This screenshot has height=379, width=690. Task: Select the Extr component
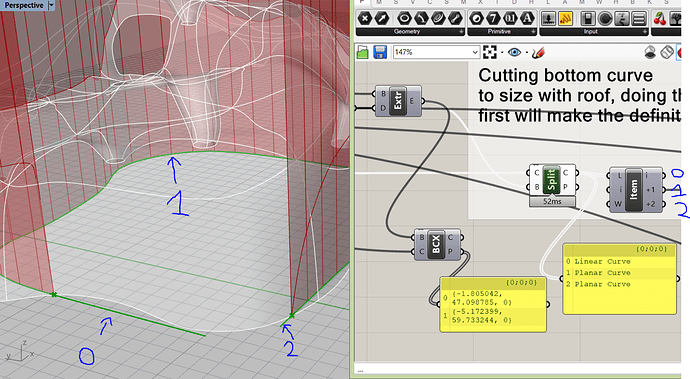pos(398,101)
